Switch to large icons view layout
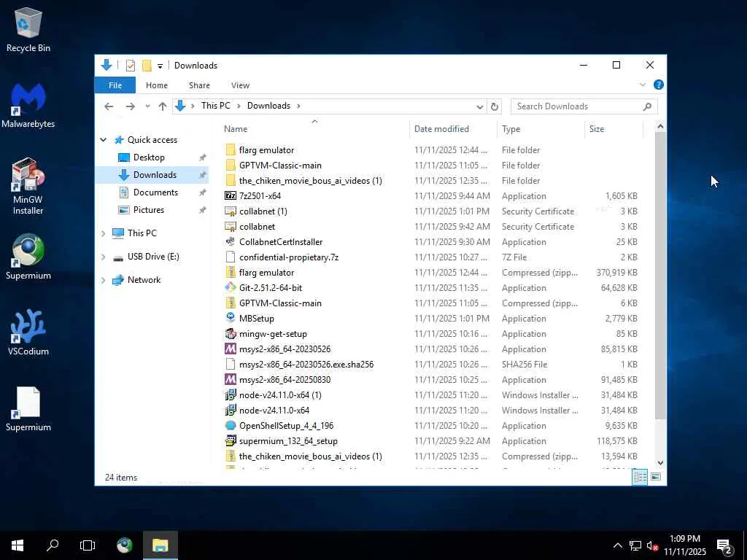This screenshot has width=747, height=560. [656, 477]
